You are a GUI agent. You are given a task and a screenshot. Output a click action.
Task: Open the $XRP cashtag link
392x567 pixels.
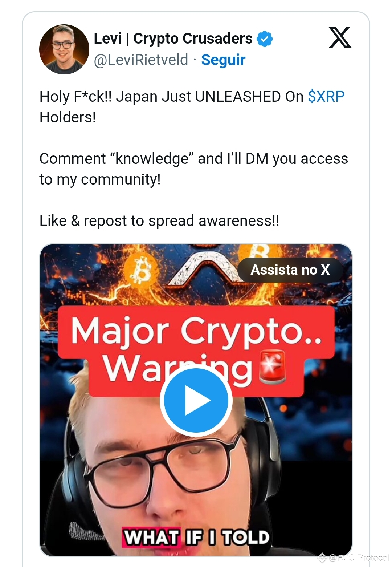tap(326, 97)
